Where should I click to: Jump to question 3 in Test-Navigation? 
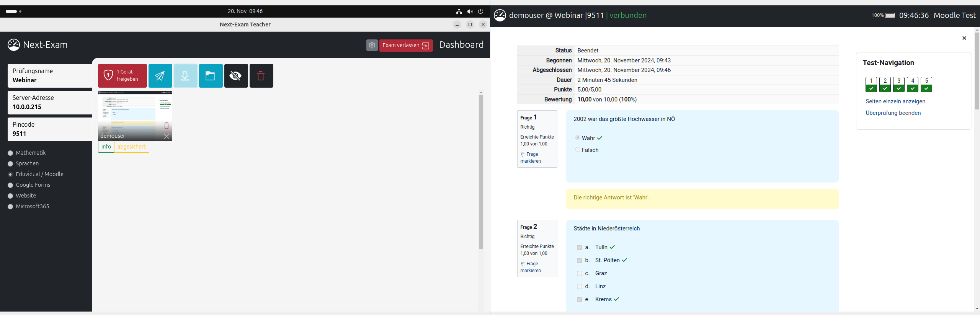point(898,85)
